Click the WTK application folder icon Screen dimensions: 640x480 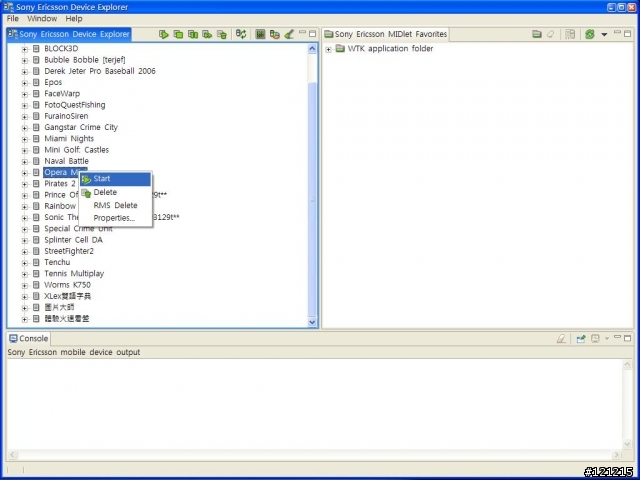click(x=340, y=49)
